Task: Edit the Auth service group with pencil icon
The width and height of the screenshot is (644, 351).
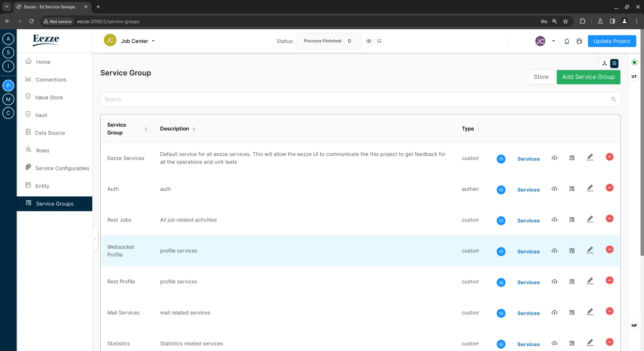Action: point(590,188)
